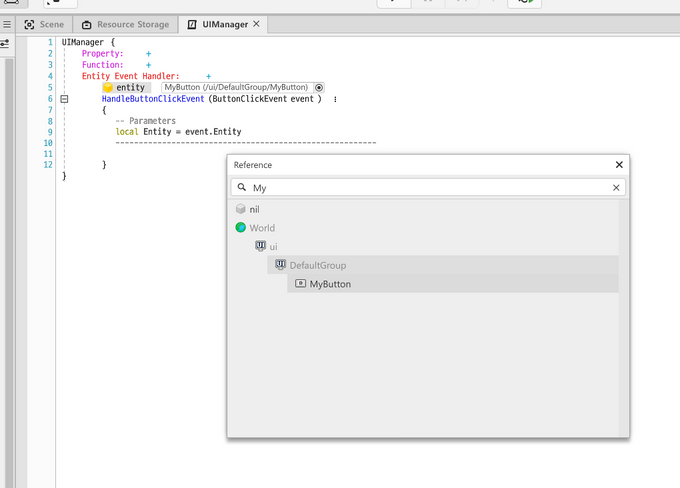Click the Reference list scrollbar

[x=624, y=318]
